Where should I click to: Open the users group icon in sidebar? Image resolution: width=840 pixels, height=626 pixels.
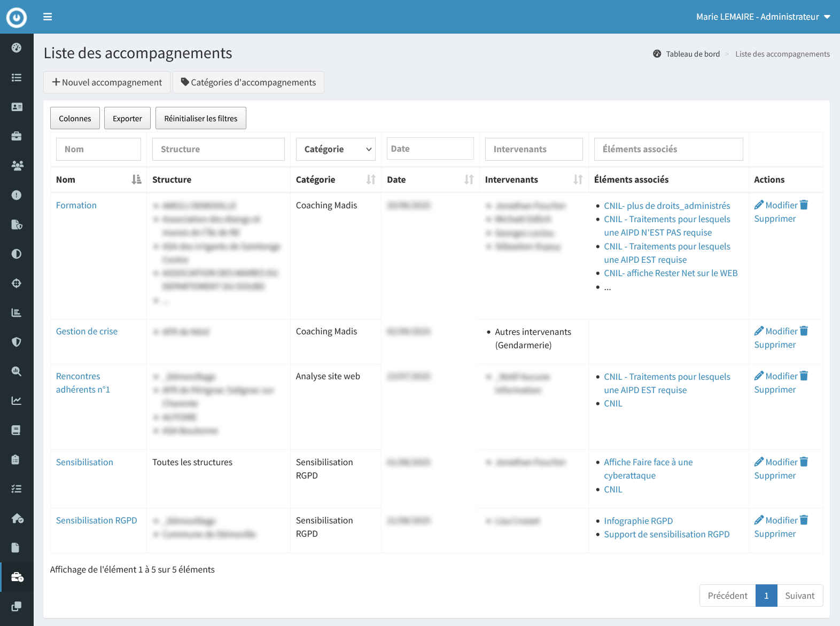click(x=17, y=166)
